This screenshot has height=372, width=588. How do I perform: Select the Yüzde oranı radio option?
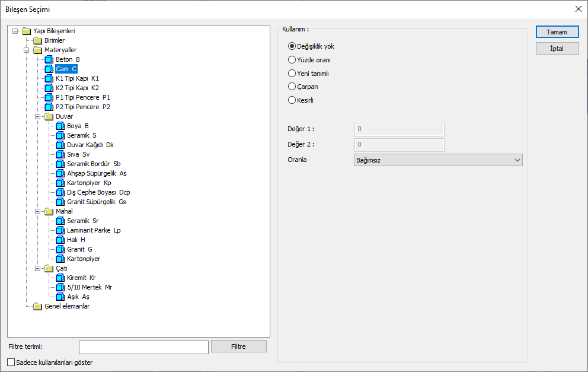pos(292,60)
